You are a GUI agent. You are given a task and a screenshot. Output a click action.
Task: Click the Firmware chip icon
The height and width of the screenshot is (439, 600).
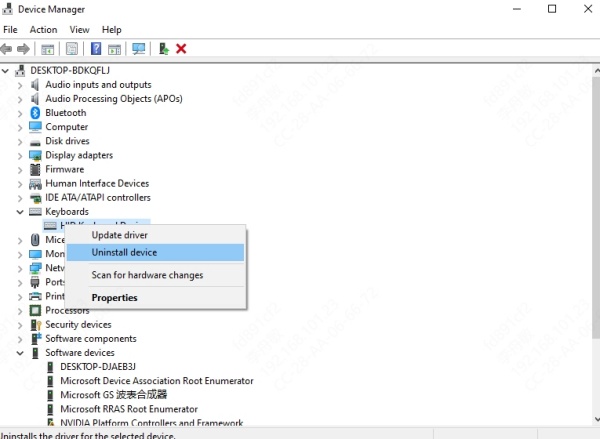(35, 169)
